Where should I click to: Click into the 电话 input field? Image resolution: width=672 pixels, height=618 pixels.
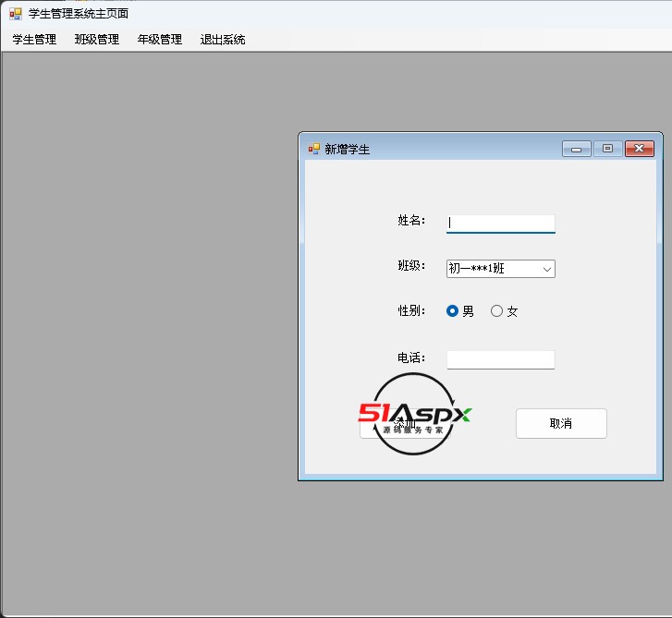501,359
